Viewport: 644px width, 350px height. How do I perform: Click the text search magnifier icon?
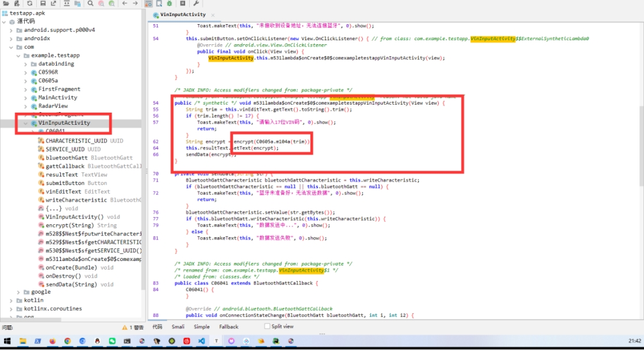pos(91,3)
